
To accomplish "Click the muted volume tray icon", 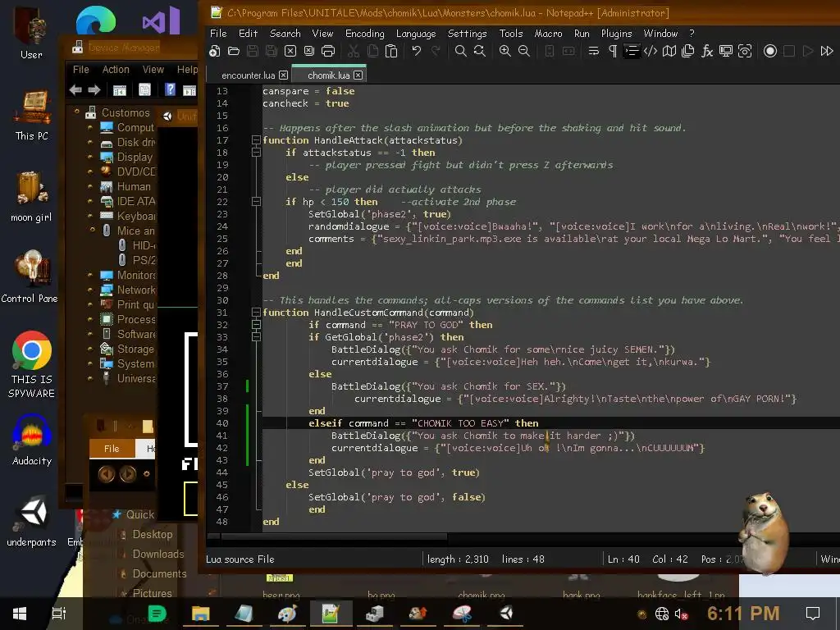I will (681, 614).
